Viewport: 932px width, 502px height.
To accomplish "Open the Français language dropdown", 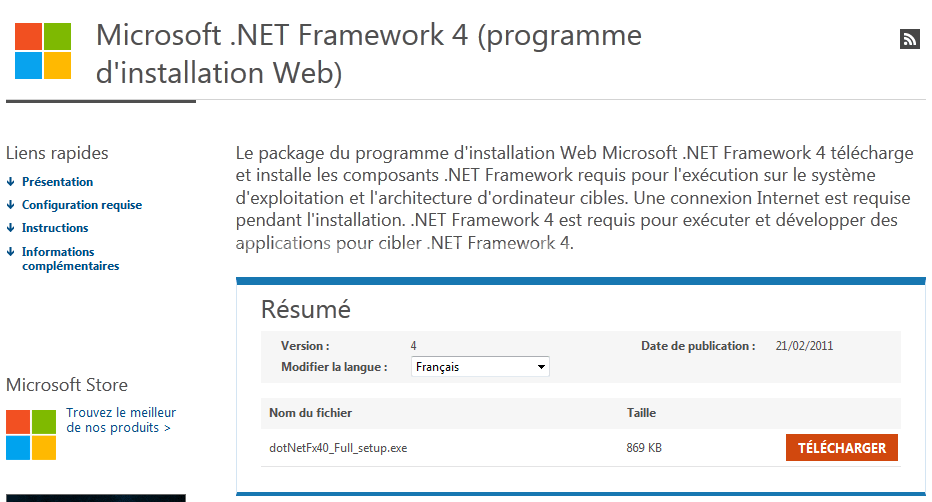I will [x=480, y=367].
